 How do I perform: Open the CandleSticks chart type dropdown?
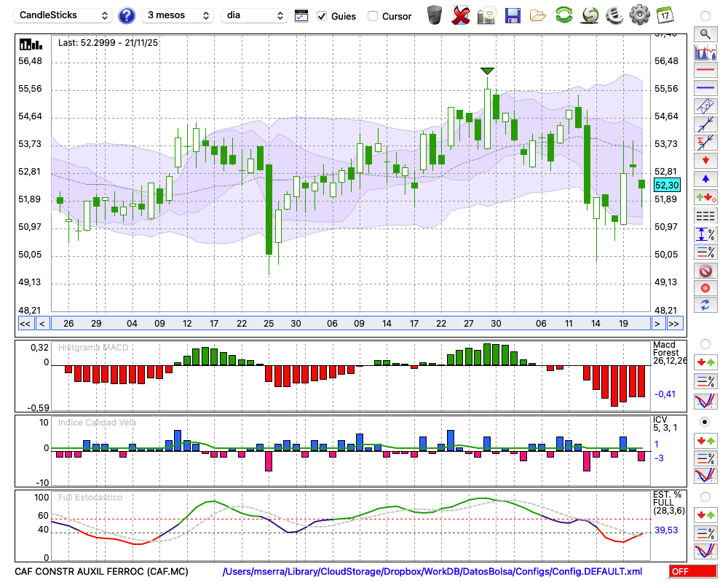pyautogui.click(x=64, y=15)
